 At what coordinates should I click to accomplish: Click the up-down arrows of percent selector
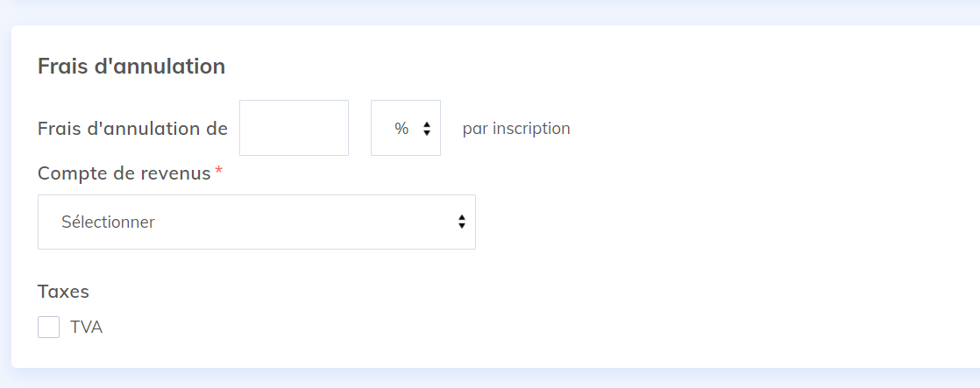427,129
